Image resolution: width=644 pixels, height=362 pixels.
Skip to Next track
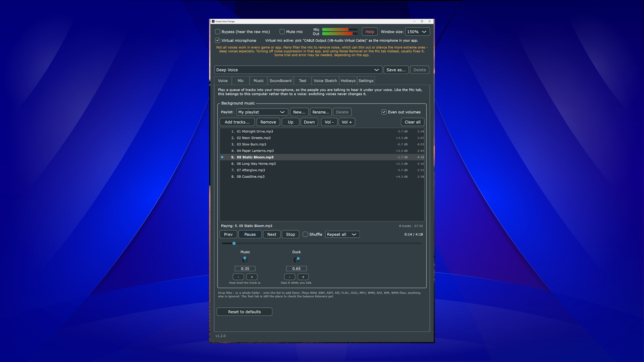pyautogui.click(x=272, y=234)
